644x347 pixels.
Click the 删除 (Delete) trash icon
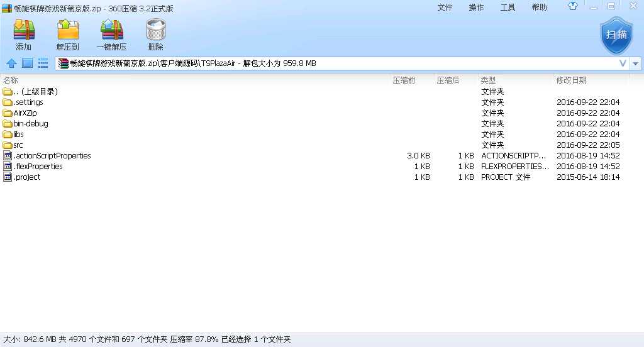156,30
